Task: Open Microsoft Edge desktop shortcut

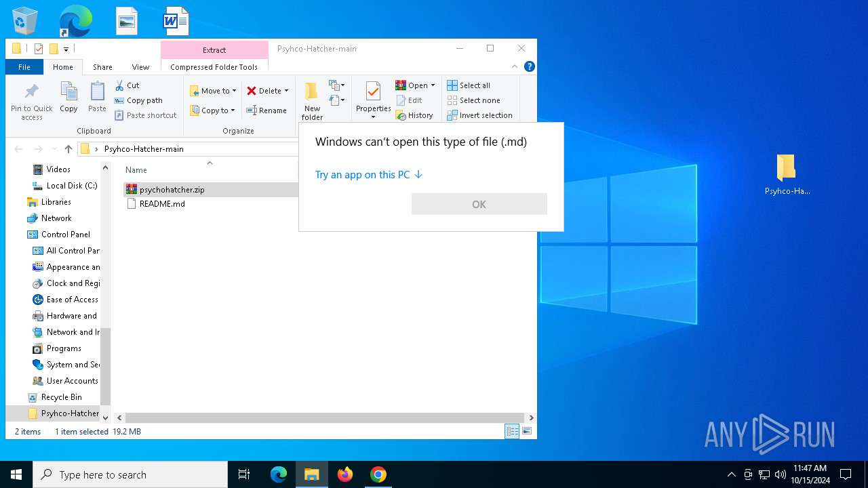Action: click(x=75, y=21)
